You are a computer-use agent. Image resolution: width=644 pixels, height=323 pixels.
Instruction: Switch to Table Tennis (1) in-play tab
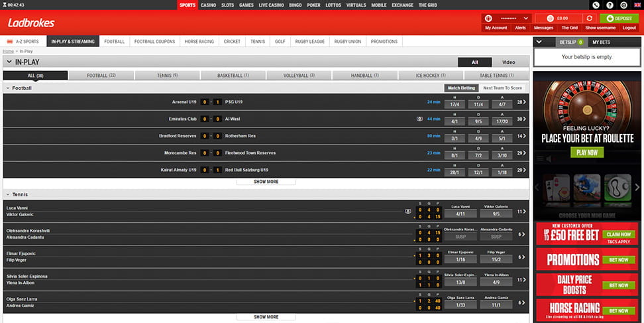[496, 76]
